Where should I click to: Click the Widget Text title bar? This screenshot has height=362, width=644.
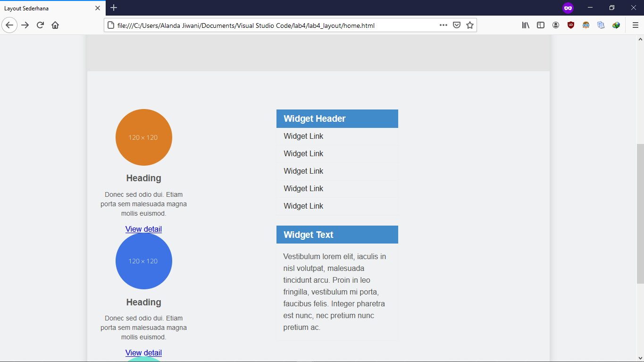click(x=337, y=235)
